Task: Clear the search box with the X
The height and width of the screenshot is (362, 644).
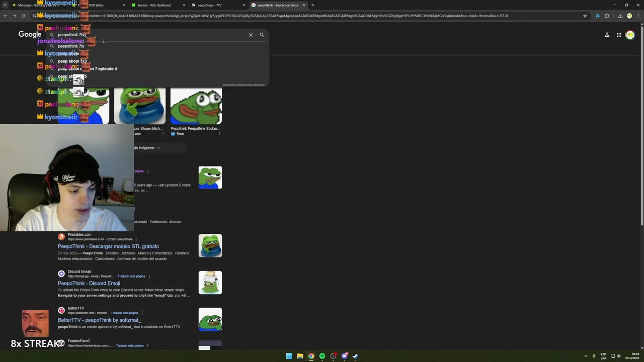Action: point(251,35)
